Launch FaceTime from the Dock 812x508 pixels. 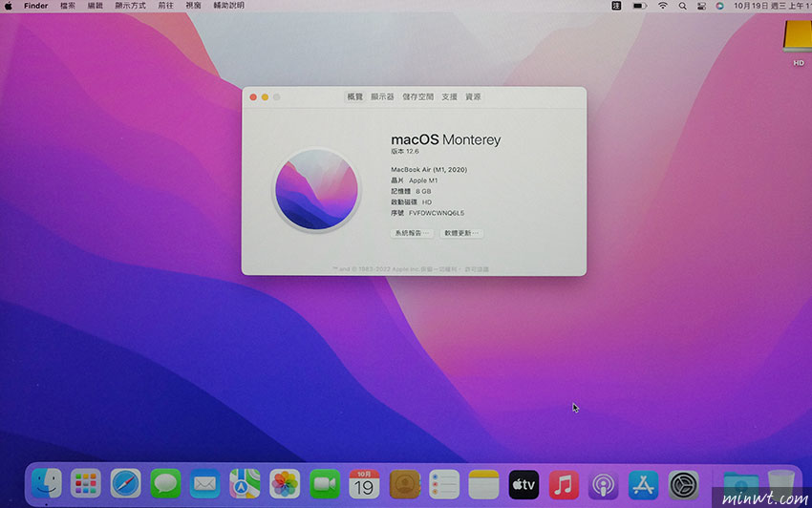324,484
